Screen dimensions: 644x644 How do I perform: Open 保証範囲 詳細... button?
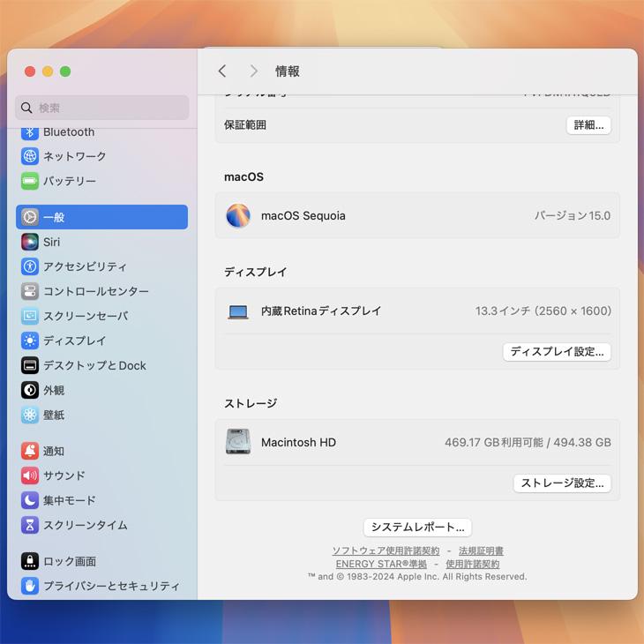(588, 125)
